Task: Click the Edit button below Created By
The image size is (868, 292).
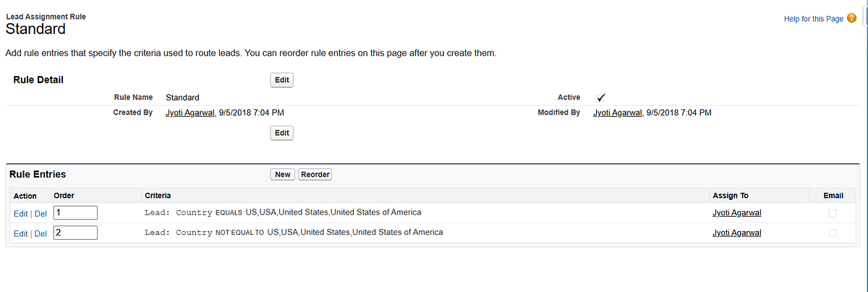Action: [x=282, y=133]
